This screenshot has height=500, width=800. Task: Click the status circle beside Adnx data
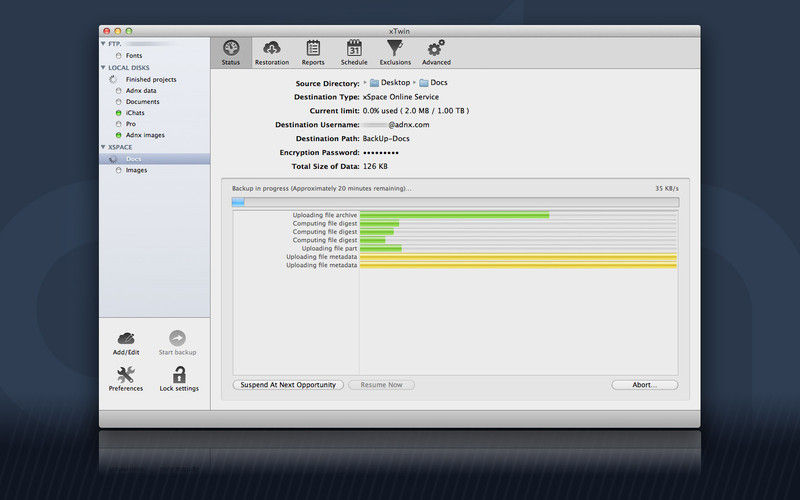pyautogui.click(x=118, y=91)
